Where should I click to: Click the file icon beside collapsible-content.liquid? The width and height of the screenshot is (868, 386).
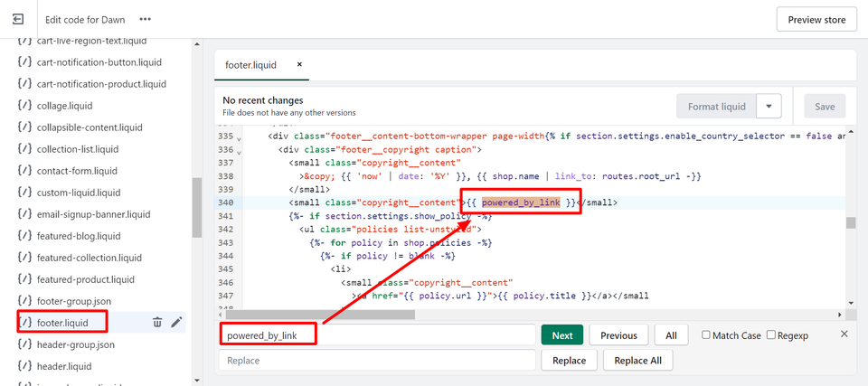point(24,127)
